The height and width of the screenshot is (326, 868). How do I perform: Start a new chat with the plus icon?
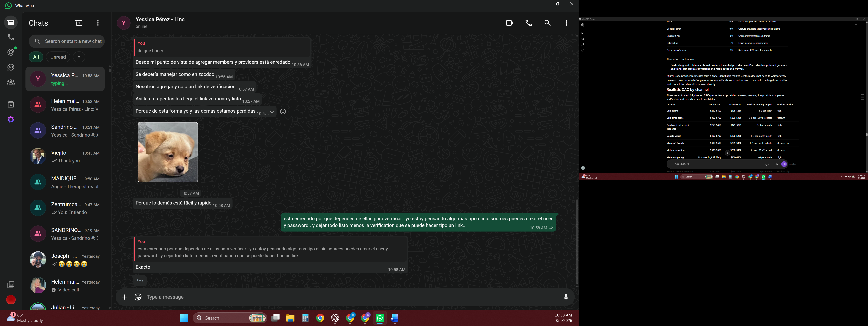click(x=79, y=23)
